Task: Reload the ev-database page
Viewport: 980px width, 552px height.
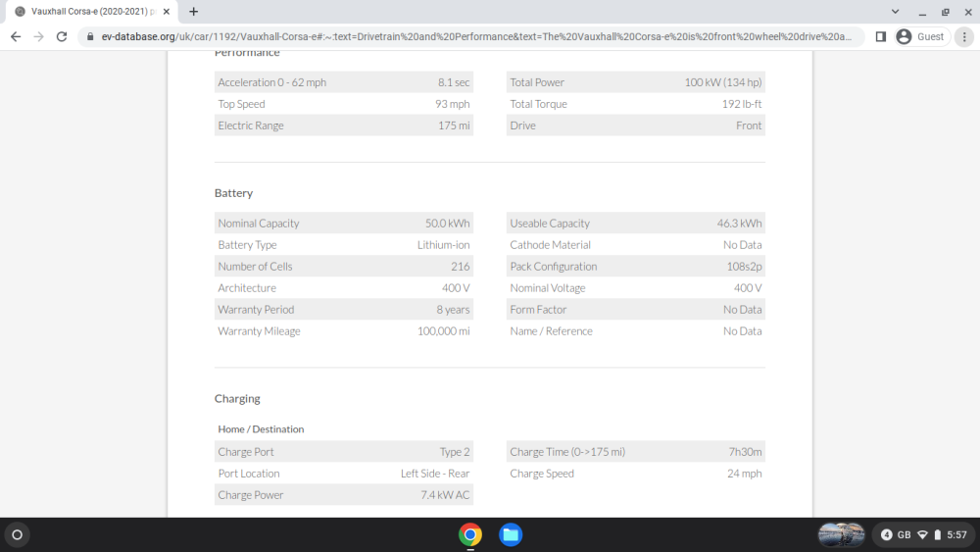Action: click(61, 37)
